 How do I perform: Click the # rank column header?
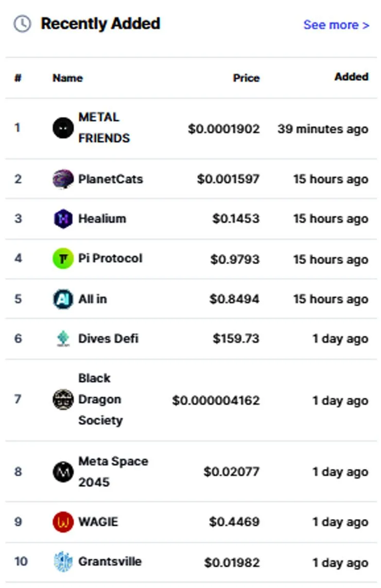pos(18,78)
